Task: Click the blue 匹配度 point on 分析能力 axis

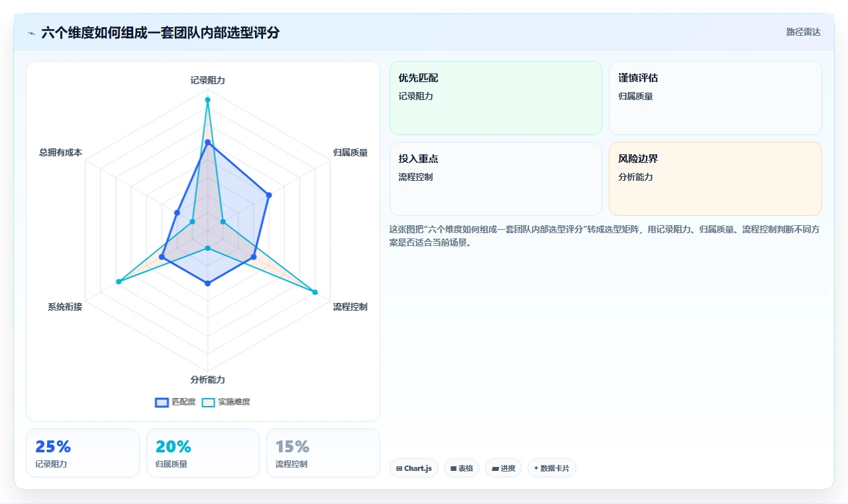Action: point(207,283)
